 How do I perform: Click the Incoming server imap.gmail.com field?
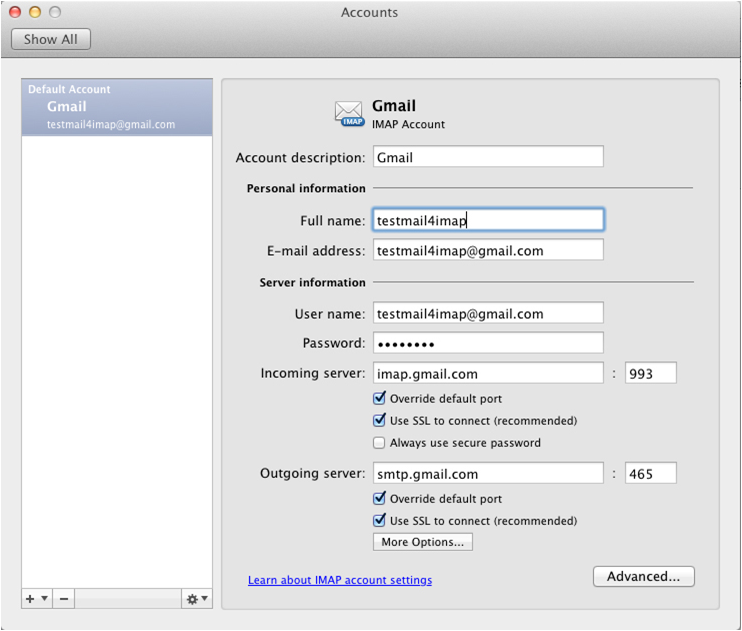click(x=488, y=373)
